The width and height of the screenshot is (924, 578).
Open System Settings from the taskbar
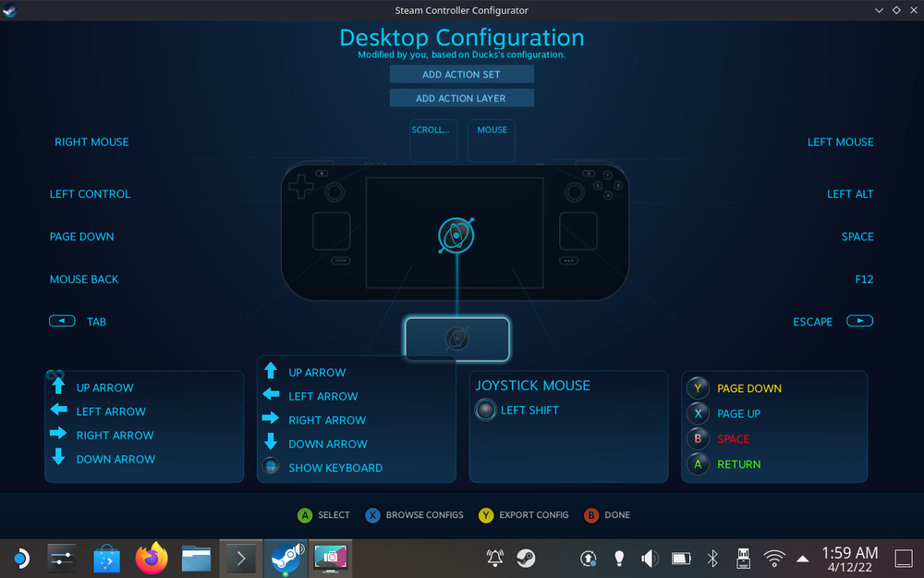coord(62,558)
